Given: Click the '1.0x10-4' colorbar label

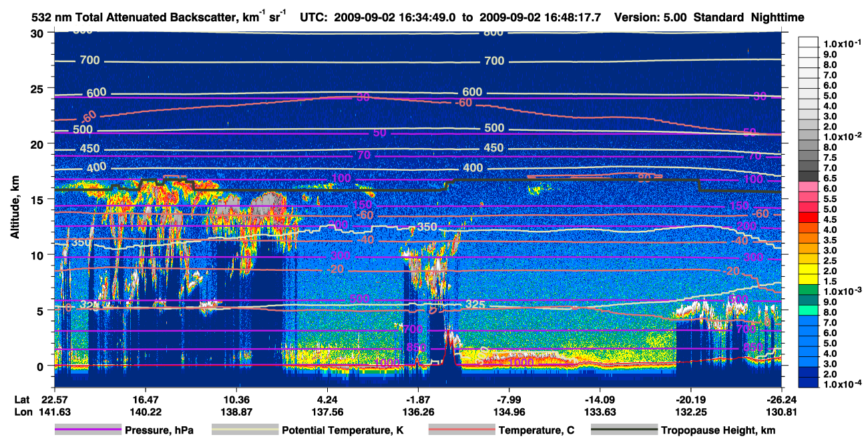Looking at the screenshot, I should pyautogui.click(x=843, y=384).
